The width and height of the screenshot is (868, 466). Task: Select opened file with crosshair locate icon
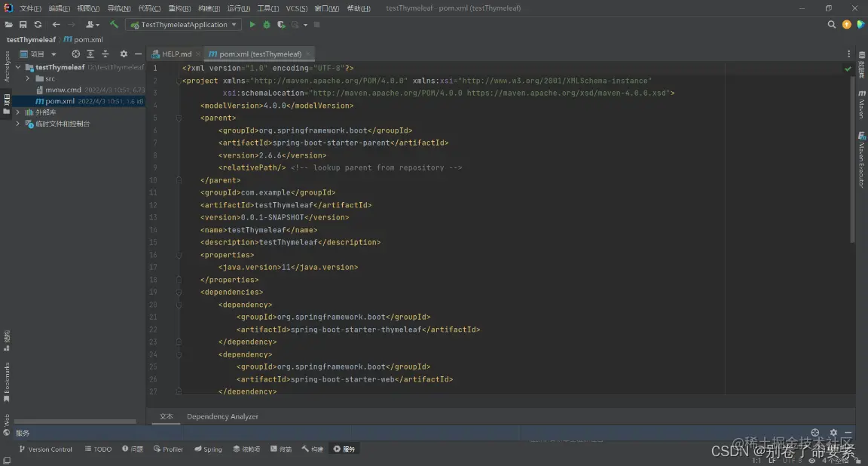(x=76, y=54)
